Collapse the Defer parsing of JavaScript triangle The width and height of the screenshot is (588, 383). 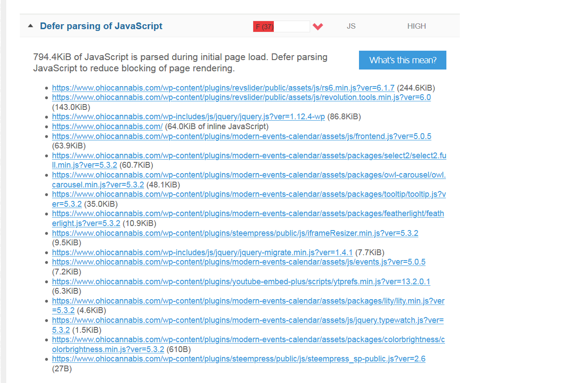30,26
